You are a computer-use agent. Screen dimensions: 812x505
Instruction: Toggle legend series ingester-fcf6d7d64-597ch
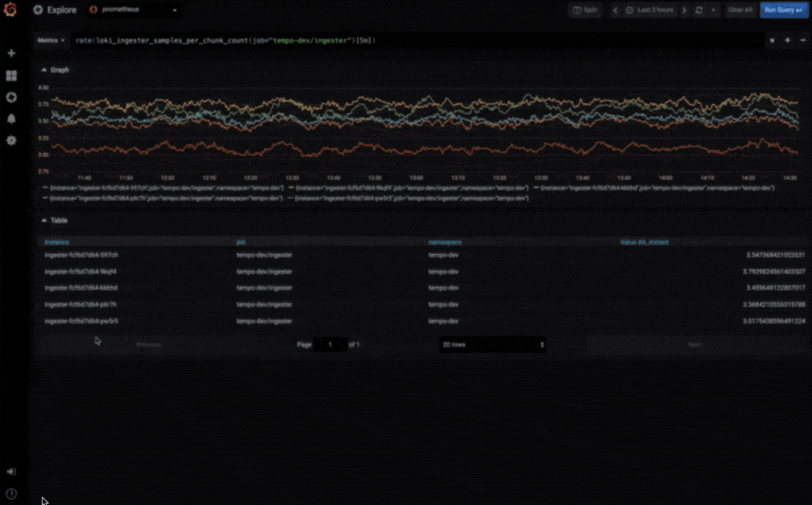click(162, 188)
